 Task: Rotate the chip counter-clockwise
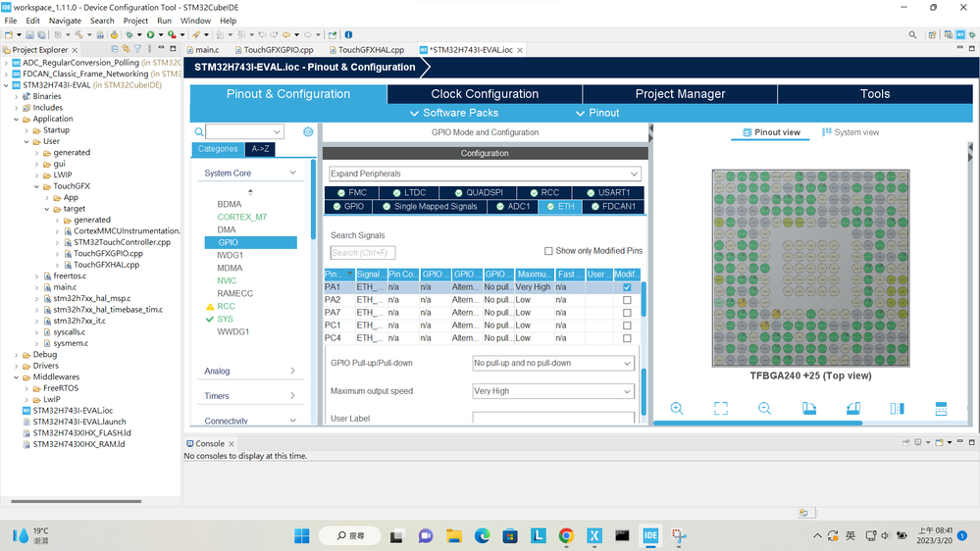coord(853,409)
